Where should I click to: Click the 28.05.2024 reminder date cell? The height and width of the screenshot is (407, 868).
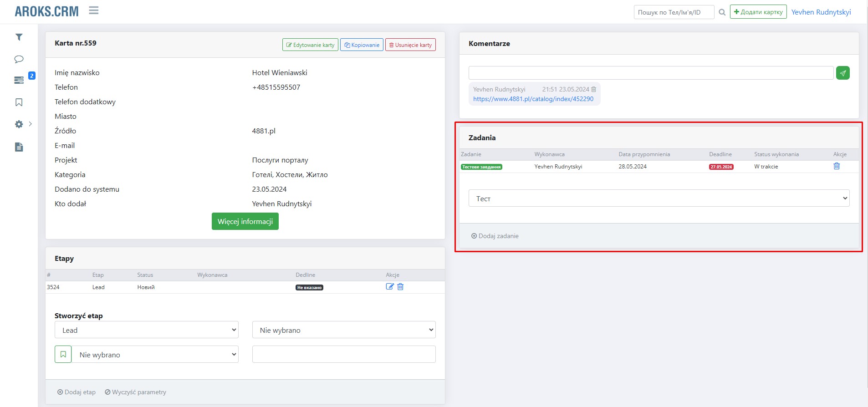633,167
